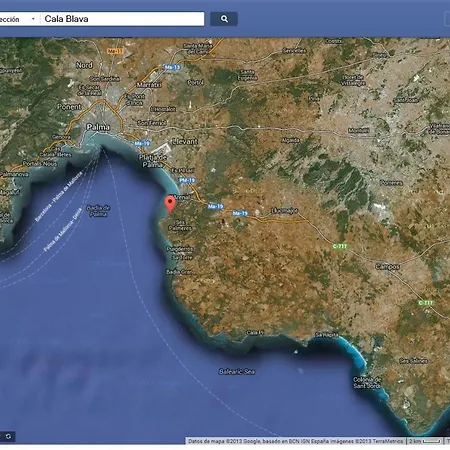Click the magnifier search button
The height and width of the screenshot is (450, 450).
tap(224, 19)
